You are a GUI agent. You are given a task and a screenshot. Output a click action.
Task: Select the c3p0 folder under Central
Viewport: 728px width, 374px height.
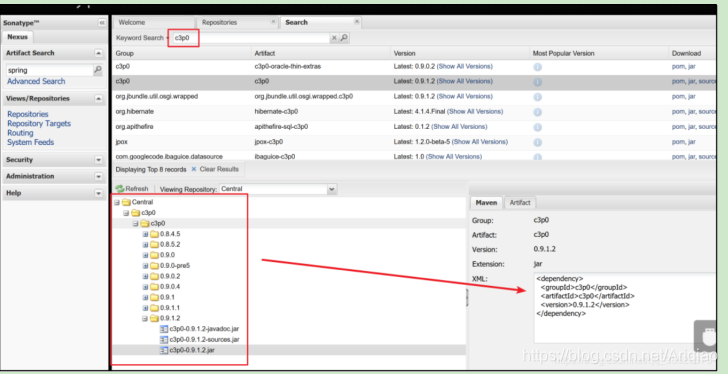[144, 213]
